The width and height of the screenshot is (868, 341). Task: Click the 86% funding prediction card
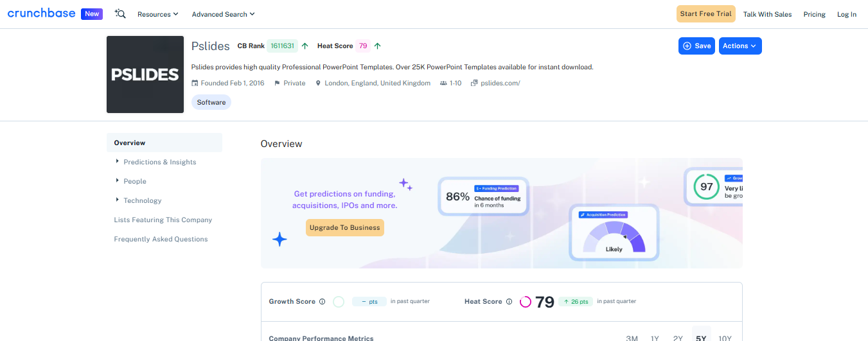click(484, 196)
